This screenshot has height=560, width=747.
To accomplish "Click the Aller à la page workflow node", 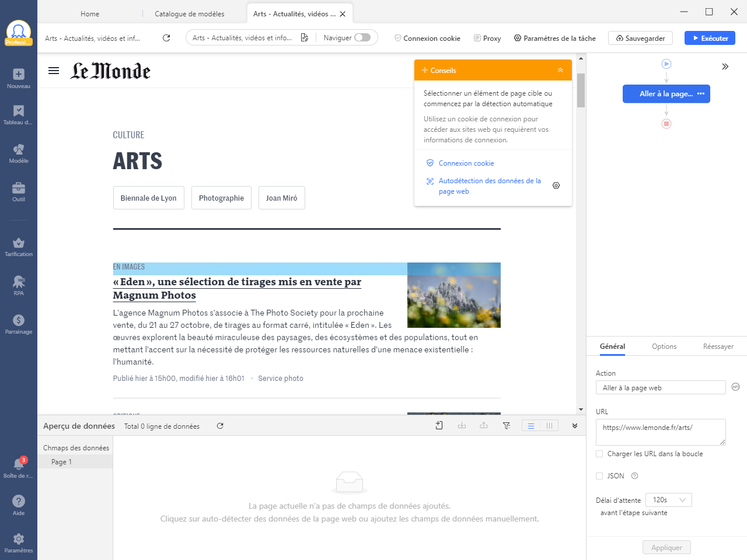I will (666, 93).
